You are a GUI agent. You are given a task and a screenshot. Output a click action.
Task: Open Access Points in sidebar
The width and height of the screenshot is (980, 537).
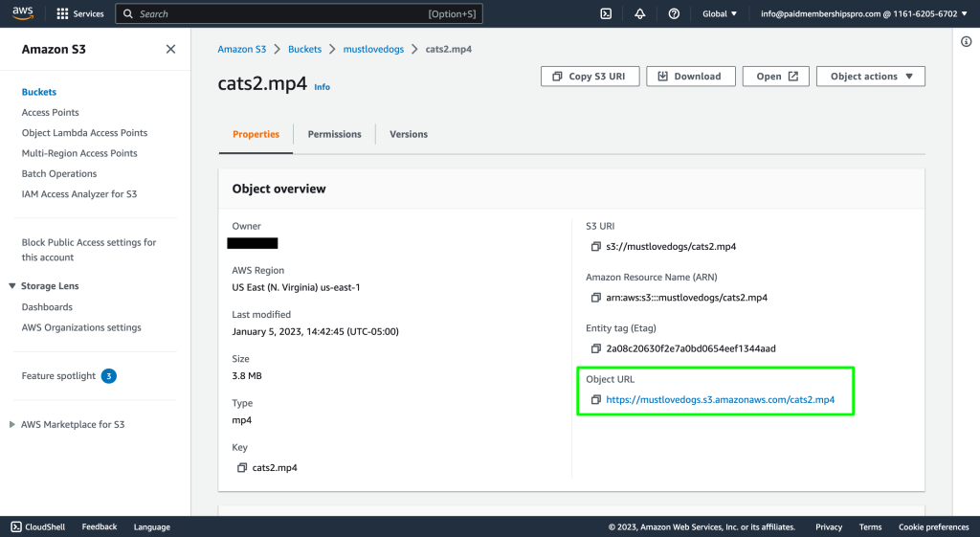click(50, 113)
